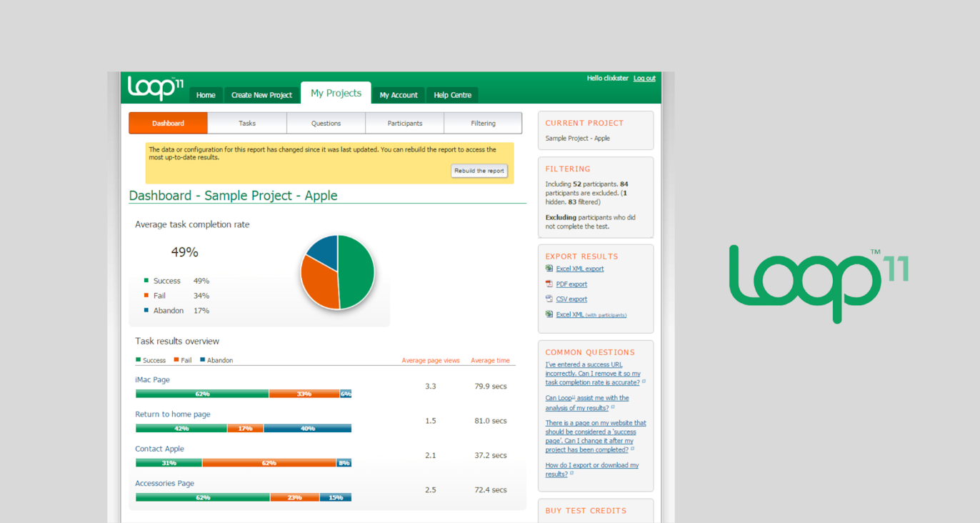The image size is (980, 523).
Task: Click the Rebuild the report button
Action: pos(479,171)
